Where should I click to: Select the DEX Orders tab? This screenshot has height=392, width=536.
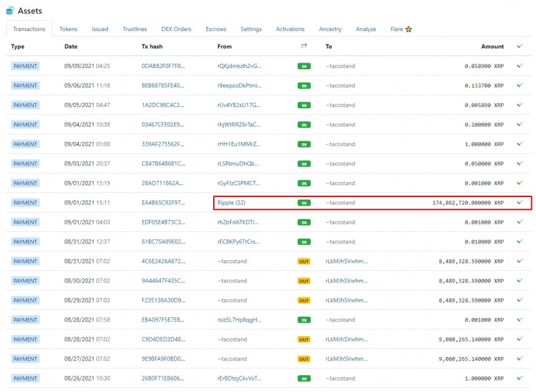176,29
